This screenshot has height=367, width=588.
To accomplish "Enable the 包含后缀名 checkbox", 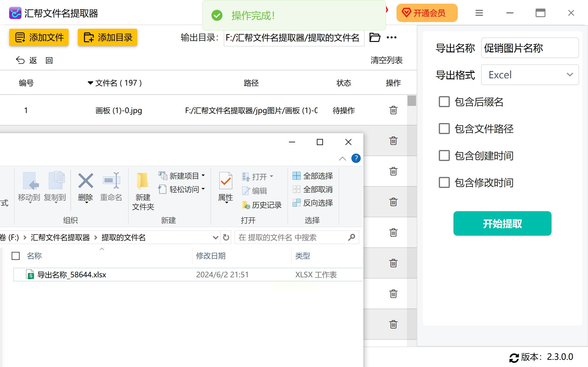I will click(444, 102).
